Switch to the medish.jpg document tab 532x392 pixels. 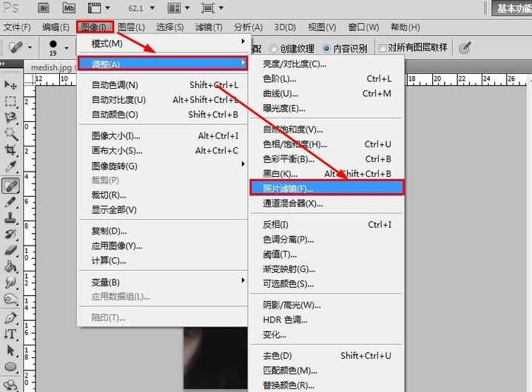(51, 67)
